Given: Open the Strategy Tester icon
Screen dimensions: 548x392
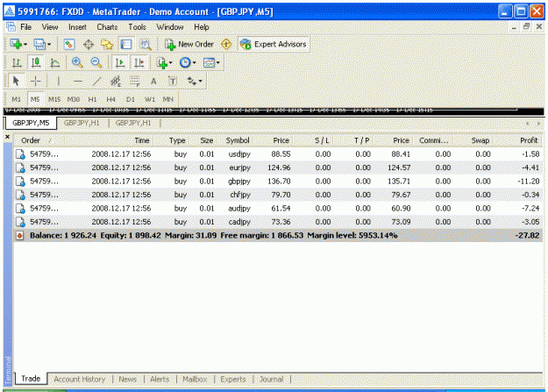Looking at the screenshot, I should [x=146, y=45].
